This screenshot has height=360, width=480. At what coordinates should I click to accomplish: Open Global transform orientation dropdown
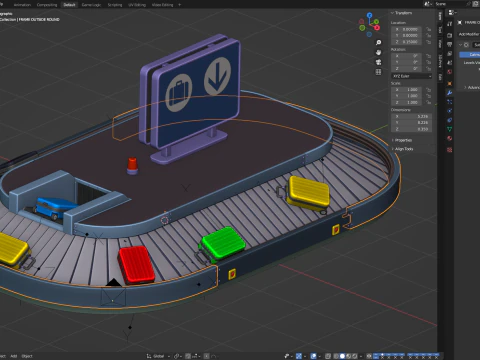[158, 356]
